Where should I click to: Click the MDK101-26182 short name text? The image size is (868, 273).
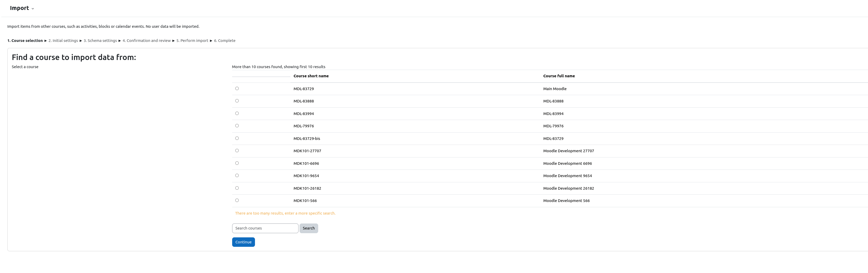click(307, 189)
